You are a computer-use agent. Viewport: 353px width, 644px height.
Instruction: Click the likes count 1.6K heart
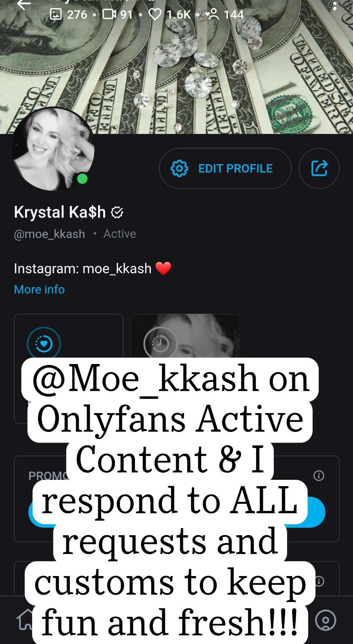point(155,15)
